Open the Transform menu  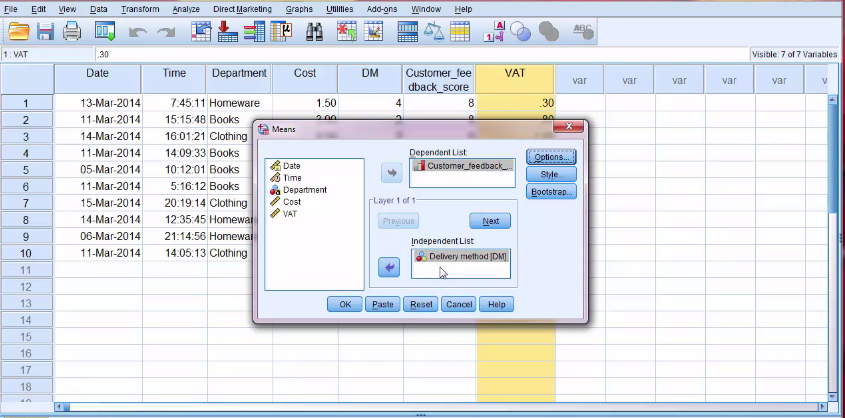139,9
